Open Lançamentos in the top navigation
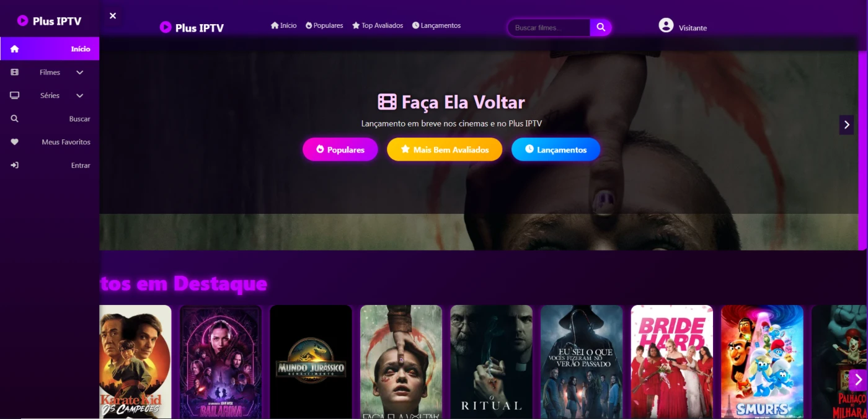The height and width of the screenshot is (419, 868). click(436, 25)
